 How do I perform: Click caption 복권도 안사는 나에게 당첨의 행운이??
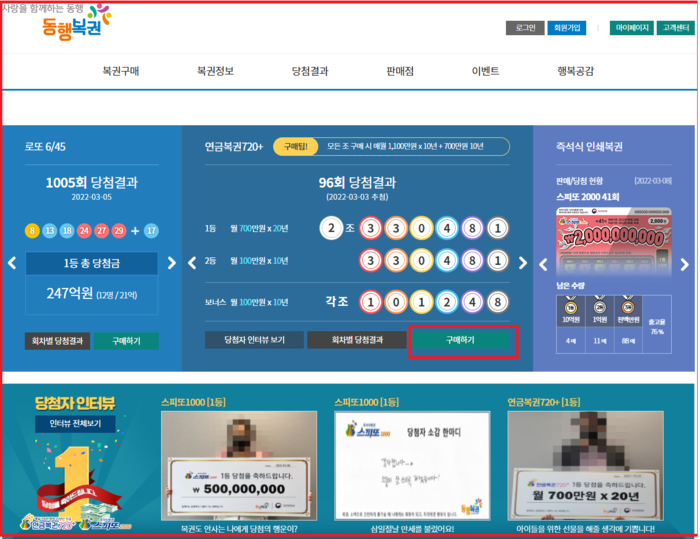(239, 529)
